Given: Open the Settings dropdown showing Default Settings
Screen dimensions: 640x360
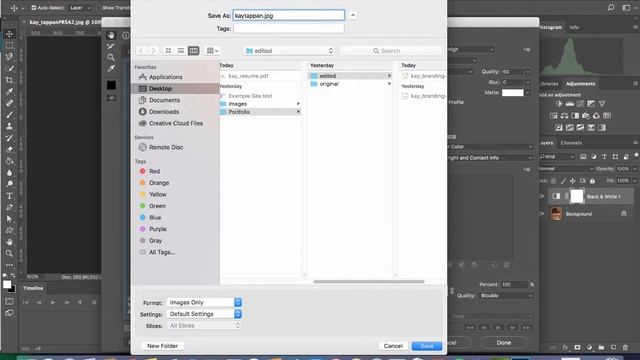Looking at the screenshot, I should 204,314.
